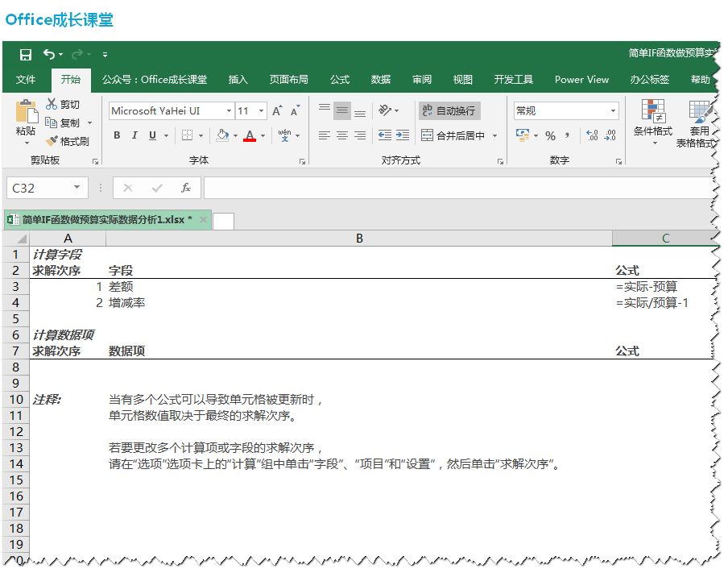The image size is (728, 573).
Task: Expand the fill color palette arrow
Action: pos(235,135)
